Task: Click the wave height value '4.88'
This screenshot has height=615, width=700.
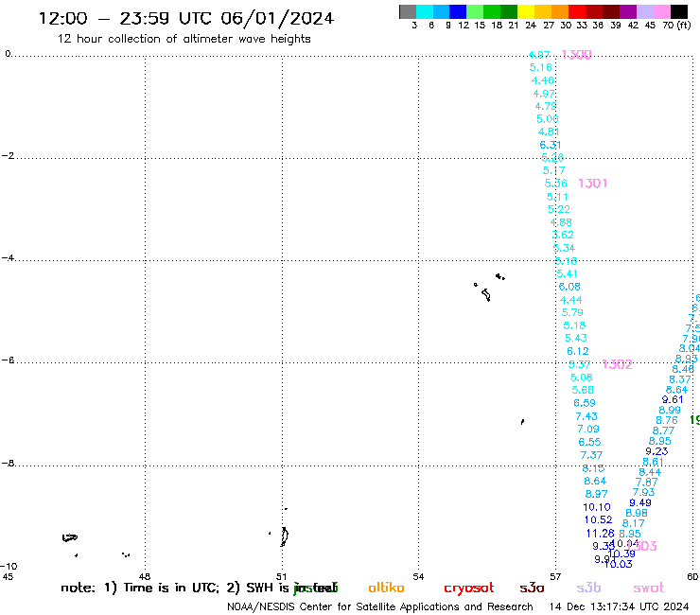Action: pyautogui.click(x=561, y=222)
